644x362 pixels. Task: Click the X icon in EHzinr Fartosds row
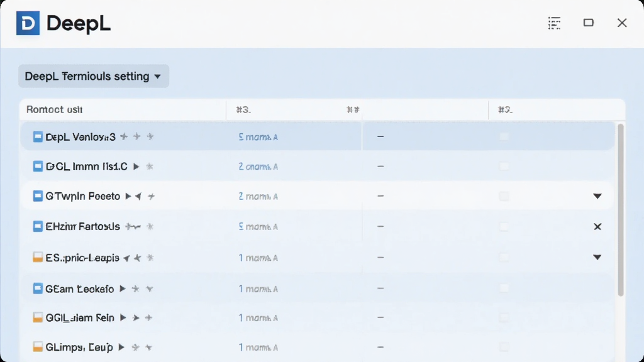point(597,226)
